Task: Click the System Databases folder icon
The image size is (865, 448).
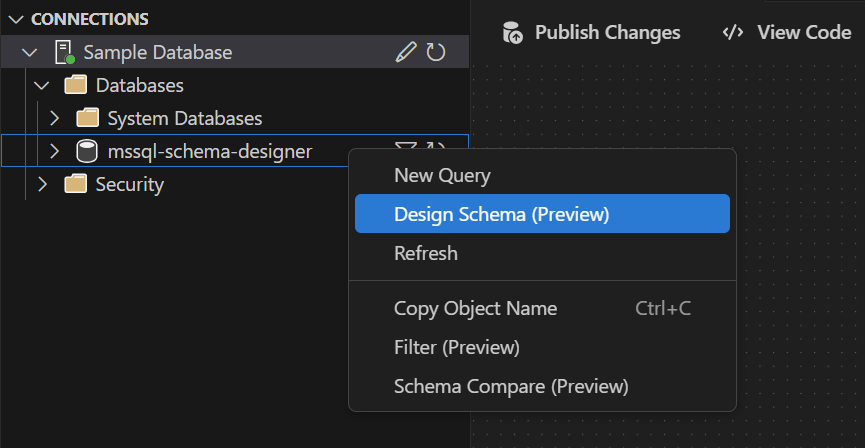Action: pos(87,118)
